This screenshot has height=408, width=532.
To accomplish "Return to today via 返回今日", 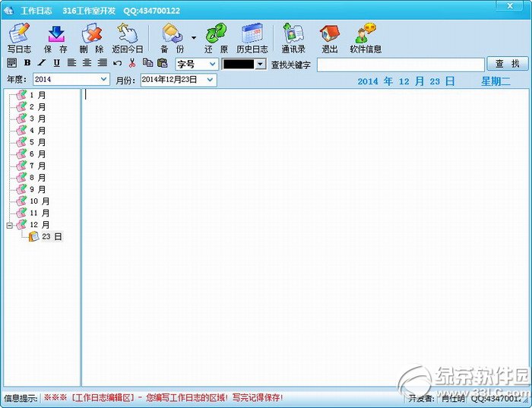I will click(128, 38).
